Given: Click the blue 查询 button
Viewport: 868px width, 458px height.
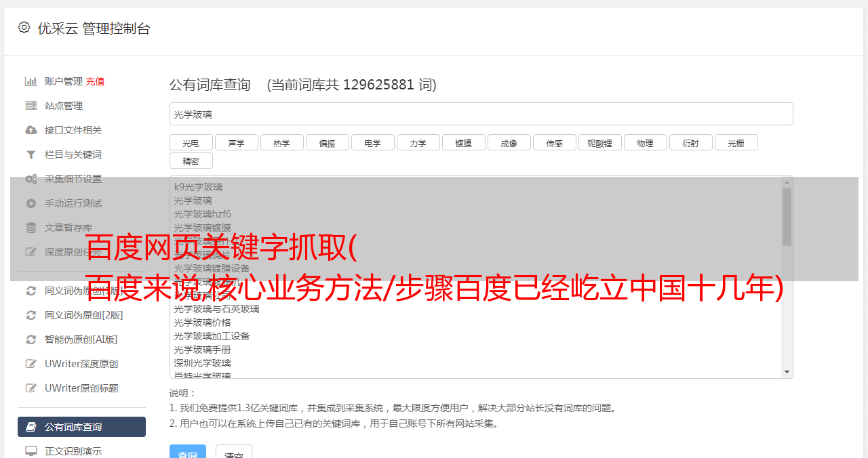Looking at the screenshot, I should pos(188,453).
